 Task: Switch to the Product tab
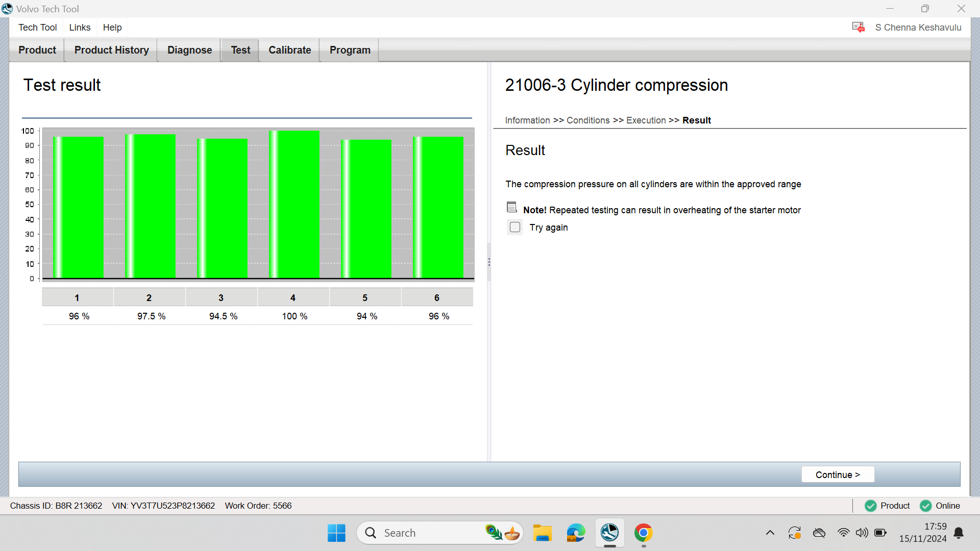37,50
